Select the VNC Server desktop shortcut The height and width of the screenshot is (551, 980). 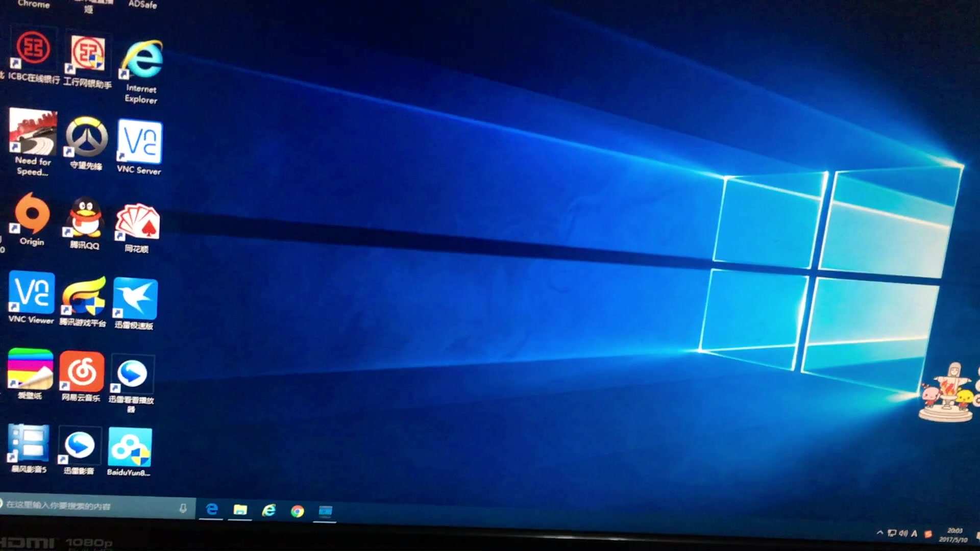point(139,147)
